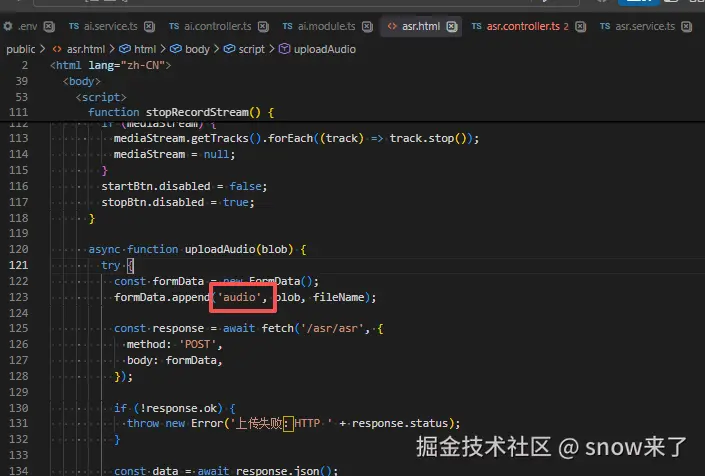Viewport: 705px width, 476px height.
Task: Click HTML icon of asr.html tab
Action: tap(392, 26)
